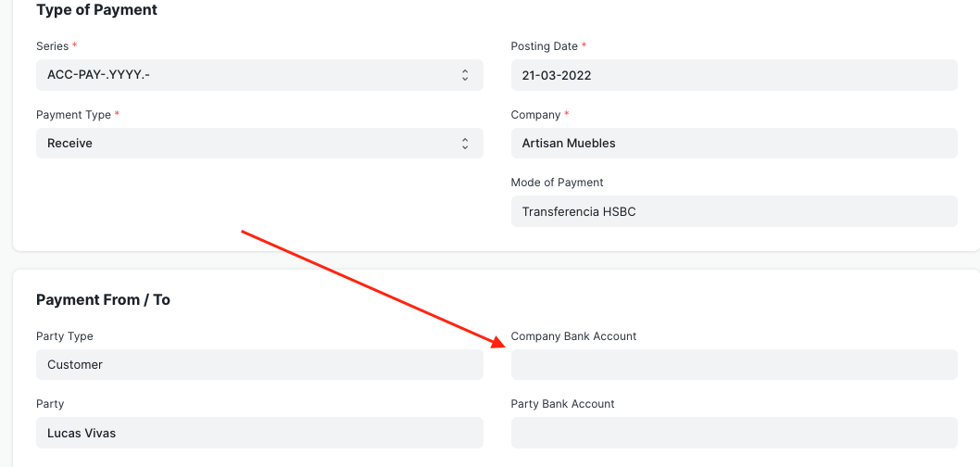Click the Party field containing Lucas Vivas
The height and width of the screenshot is (467, 980).
pos(259,433)
